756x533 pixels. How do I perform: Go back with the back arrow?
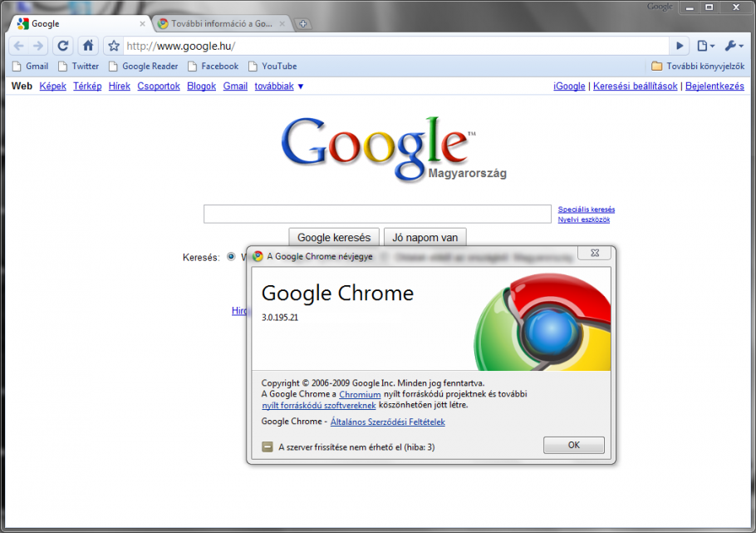pos(19,46)
